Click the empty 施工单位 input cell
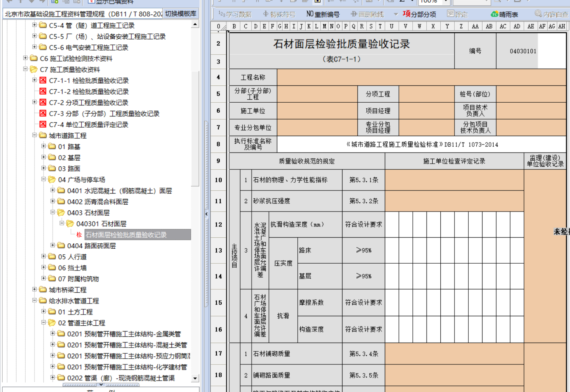570x392 pixels. click(x=317, y=111)
